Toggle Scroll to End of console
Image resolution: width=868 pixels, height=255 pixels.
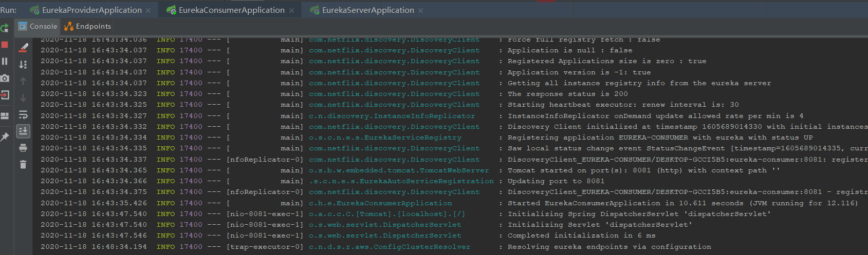pos(23,131)
